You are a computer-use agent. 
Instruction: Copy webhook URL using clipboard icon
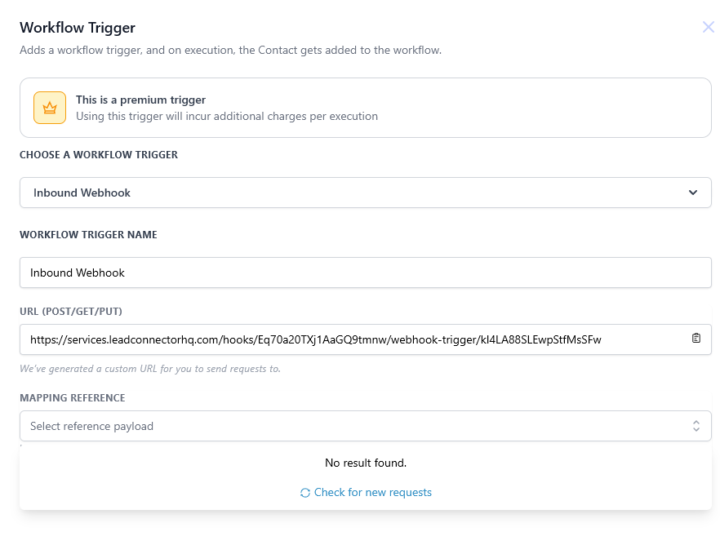(696, 338)
